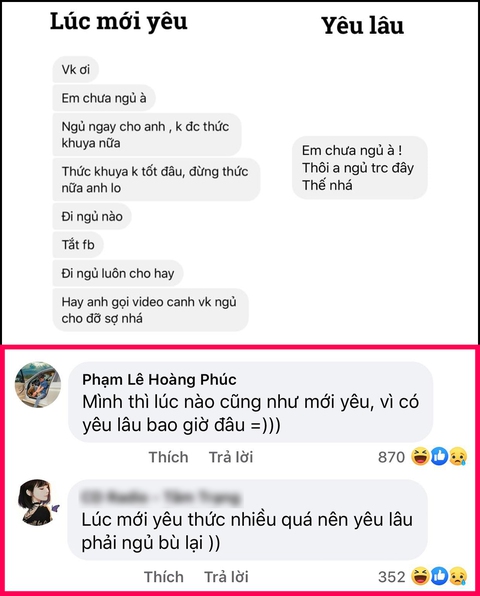Click the 'Thôi a ngủ trc đây' message bubble
The width and height of the screenshot is (480, 596).
point(360,168)
